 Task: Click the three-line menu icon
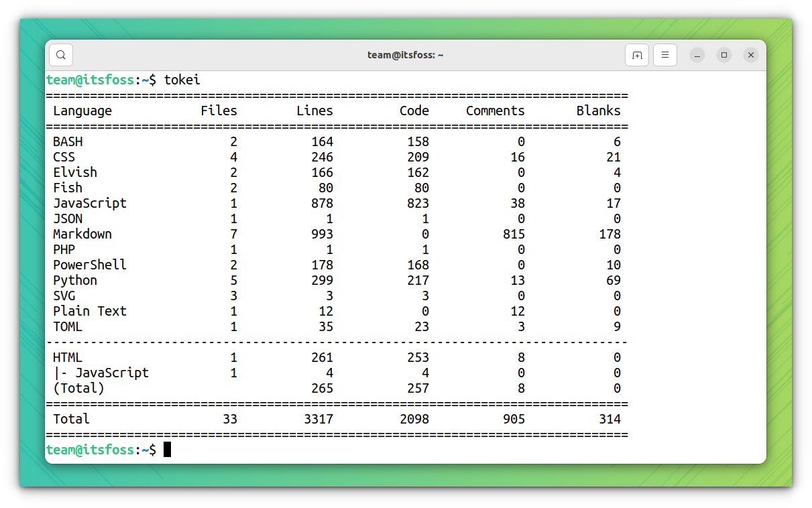point(664,54)
